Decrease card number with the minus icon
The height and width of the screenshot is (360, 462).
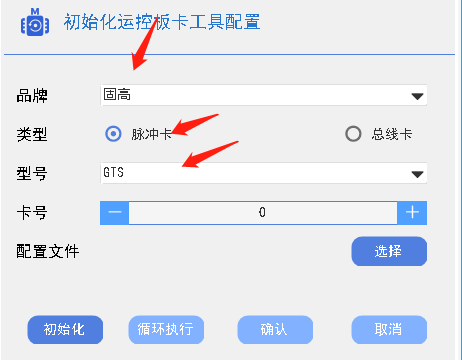click(115, 213)
